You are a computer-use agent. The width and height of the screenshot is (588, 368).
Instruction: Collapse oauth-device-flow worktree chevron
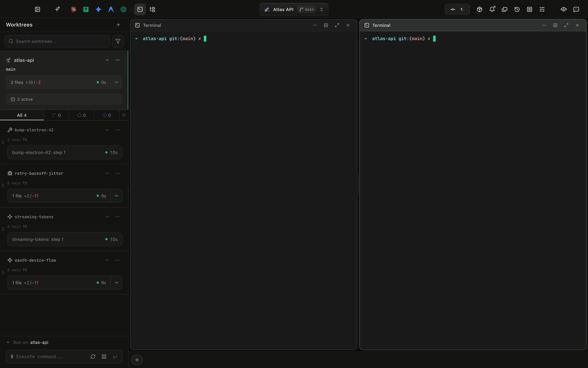[x=107, y=260]
